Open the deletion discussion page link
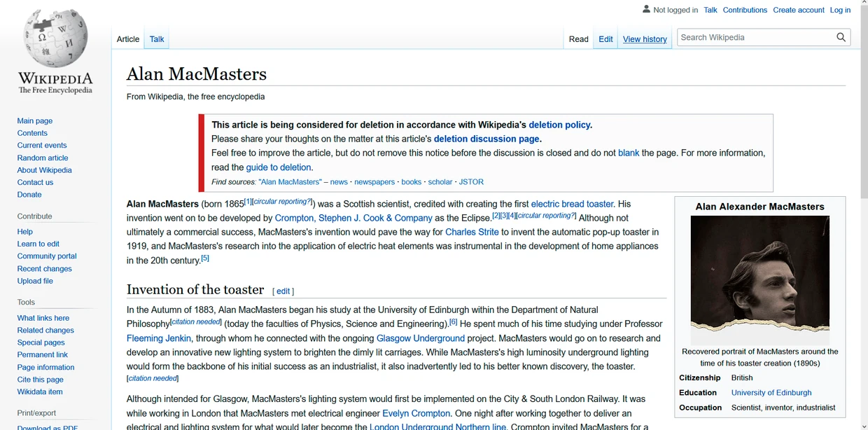Screen dimensions: 868x430 486,138
